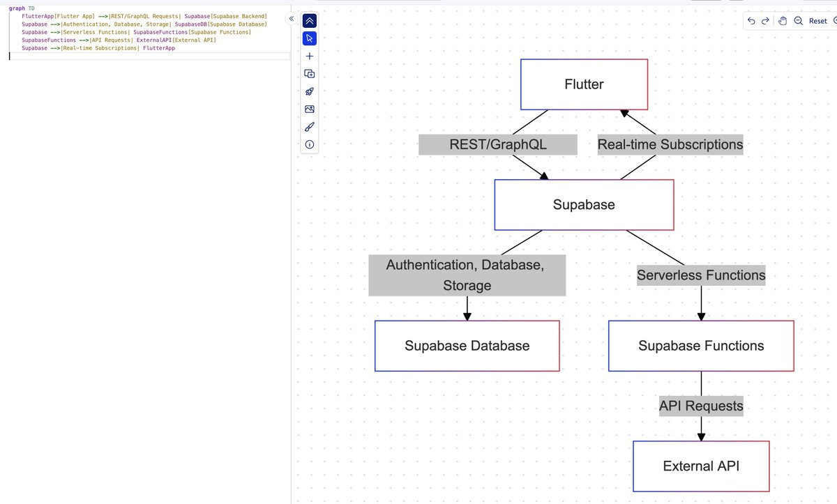Image resolution: width=837 pixels, height=504 pixels.
Task: Collapse the toolbar with double-chevron up icon
Action: [x=310, y=21]
